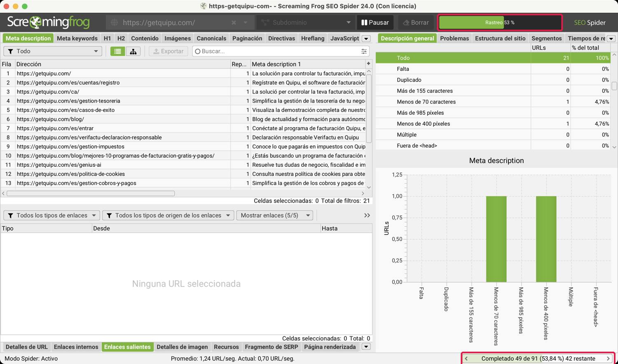
Task: Click the Screaming Frog logo
Action: (48, 22)
